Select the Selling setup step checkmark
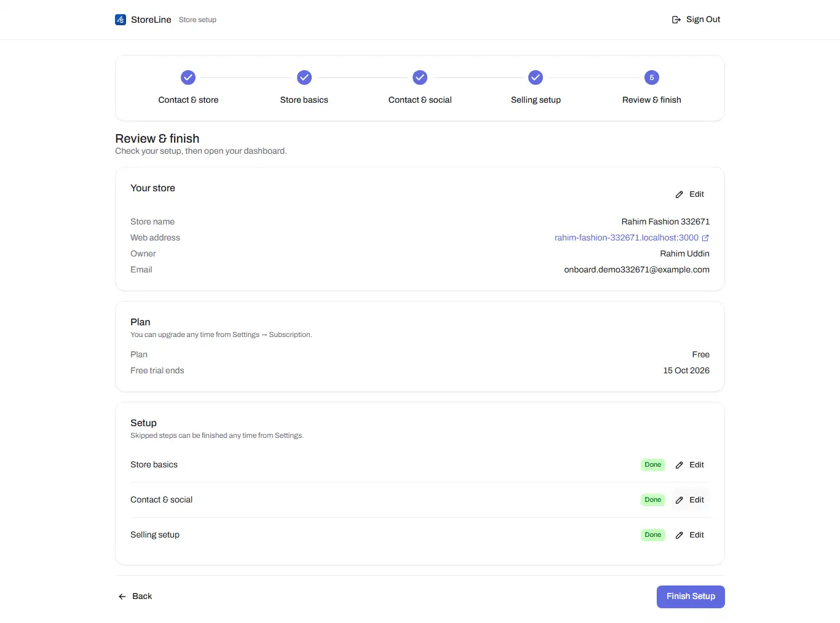Screen dimensions: 840x623 tap(536, 77)
